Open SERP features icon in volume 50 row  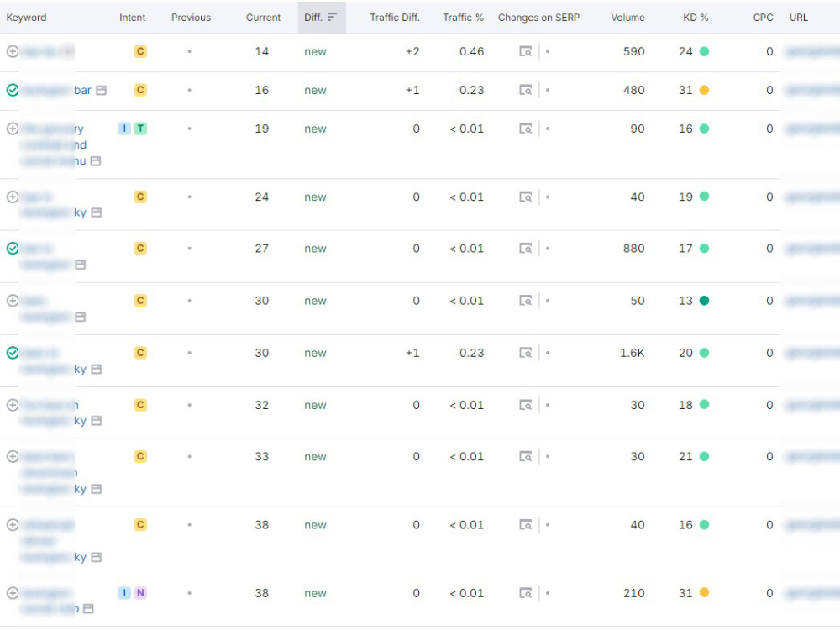(x=81, y=318)
